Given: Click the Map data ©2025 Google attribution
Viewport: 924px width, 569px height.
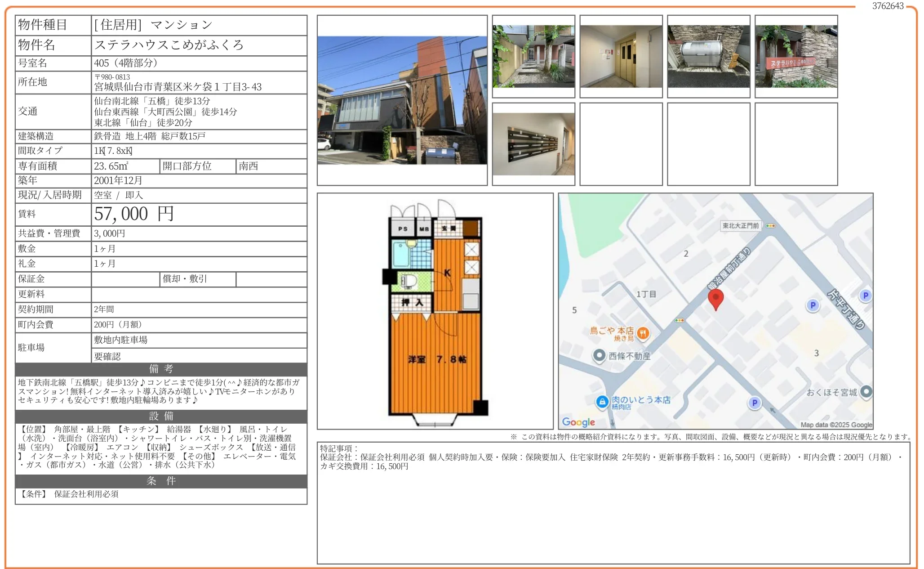Looking at the screenshot, I should pyautogui.click(x=836, y=425).
